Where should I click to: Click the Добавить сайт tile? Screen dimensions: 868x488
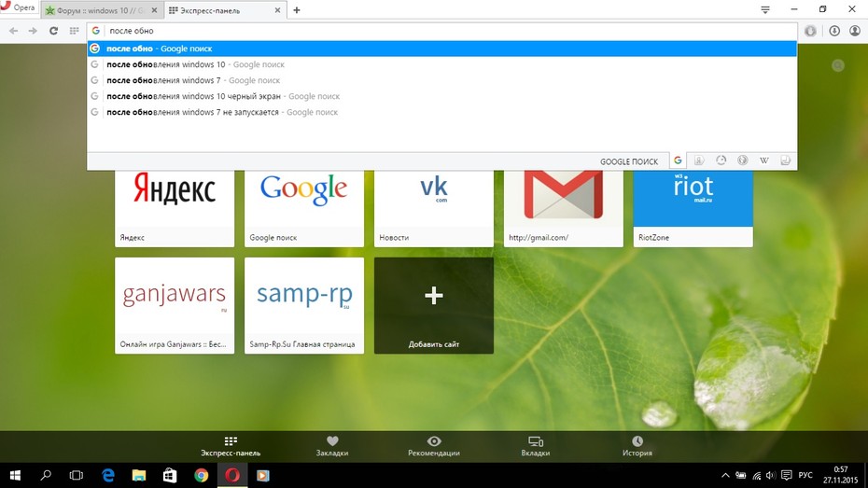[x=433, y=305]
